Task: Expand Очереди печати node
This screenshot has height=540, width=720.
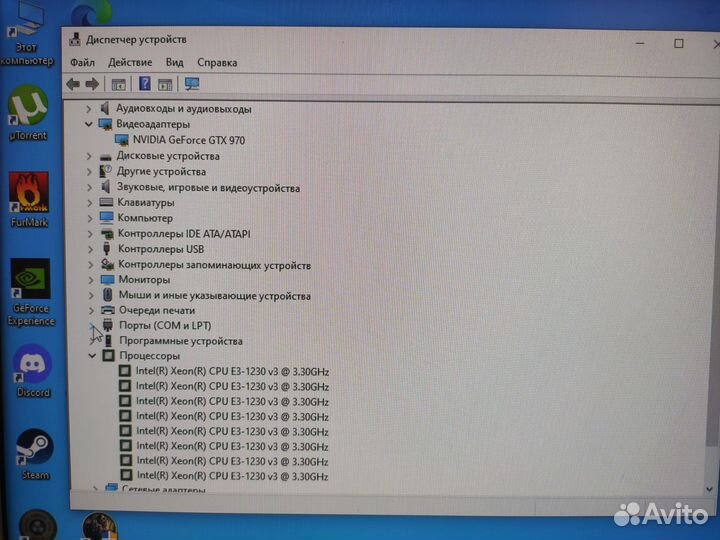Action: point(92,311)
